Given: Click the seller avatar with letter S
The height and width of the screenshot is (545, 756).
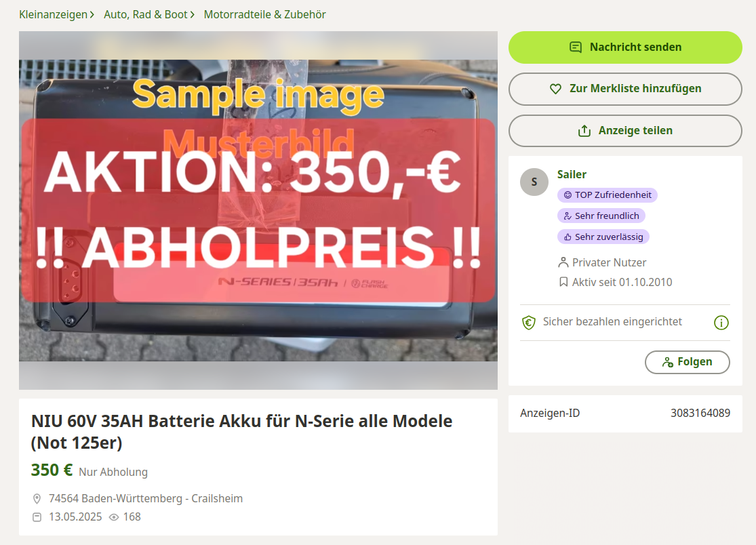Looking at the screenshot, I should (534, 182).
